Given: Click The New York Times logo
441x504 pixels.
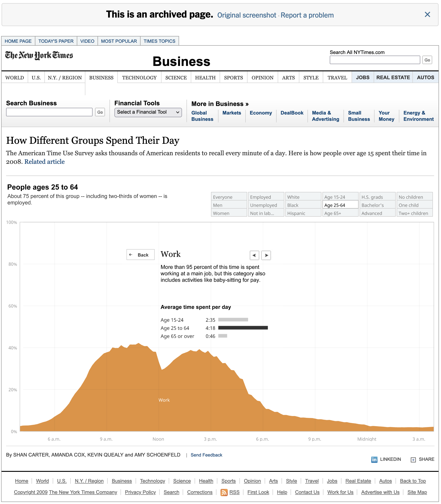Looking at the screenshot, I should point(39,55).
